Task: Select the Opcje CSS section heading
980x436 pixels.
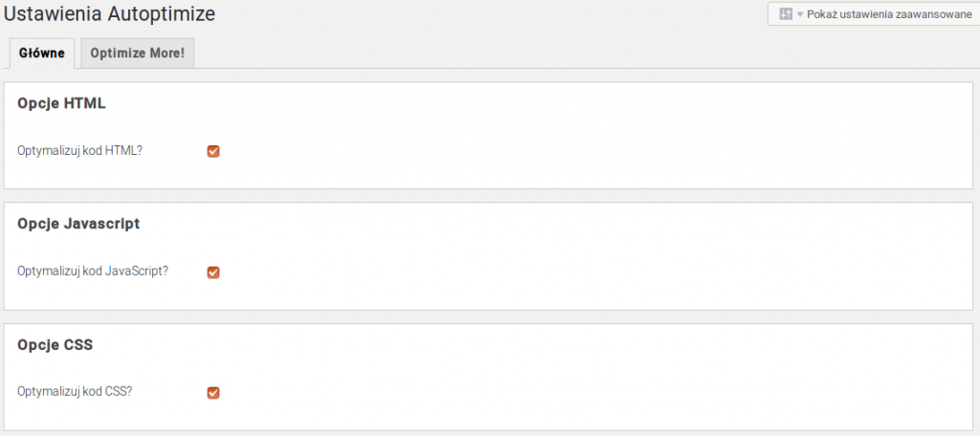Action: coord(55,345)
